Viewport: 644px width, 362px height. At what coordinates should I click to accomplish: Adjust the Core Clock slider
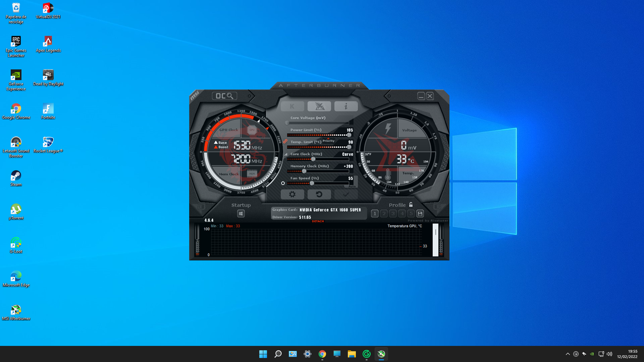click(319, 159)
